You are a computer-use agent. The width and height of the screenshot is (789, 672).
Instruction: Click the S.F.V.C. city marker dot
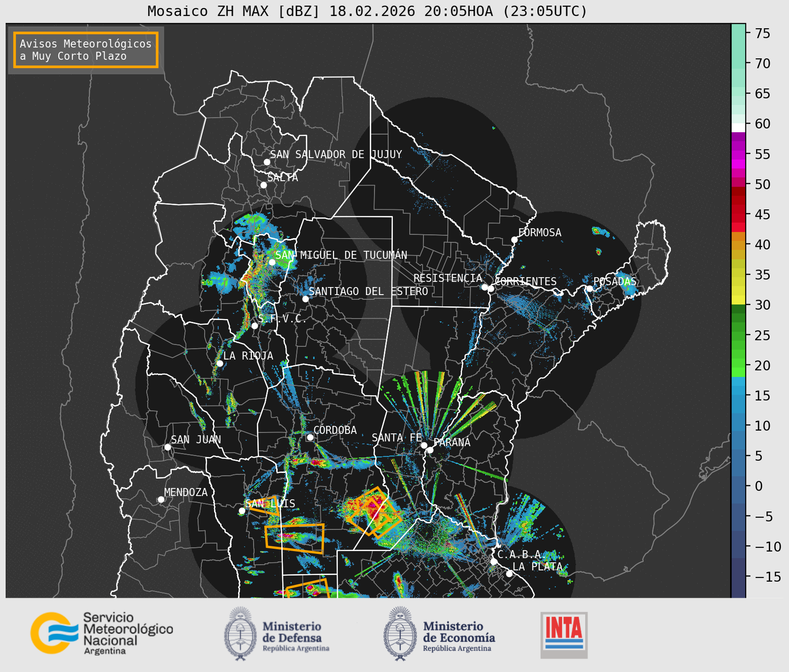tap(255, 326)
